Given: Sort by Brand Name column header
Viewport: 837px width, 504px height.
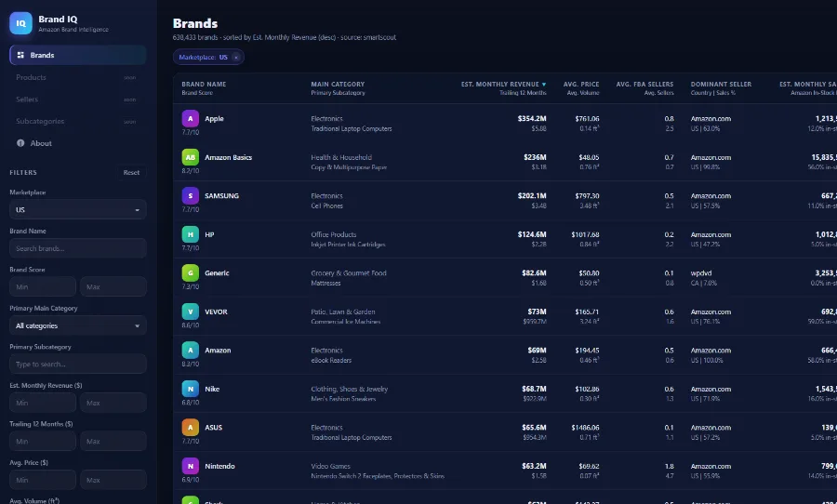Looking at the screenshot, I should 204,85.
